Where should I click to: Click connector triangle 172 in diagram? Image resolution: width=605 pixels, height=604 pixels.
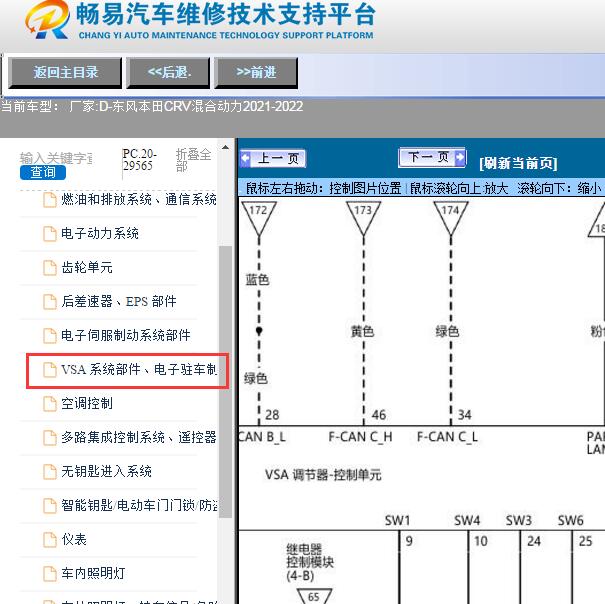259,217
